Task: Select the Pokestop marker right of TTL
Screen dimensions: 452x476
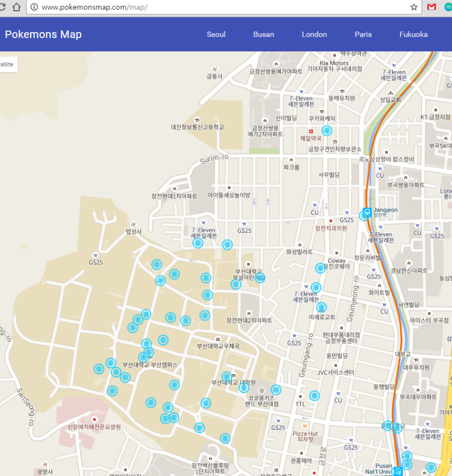Action: coord(315,396)
